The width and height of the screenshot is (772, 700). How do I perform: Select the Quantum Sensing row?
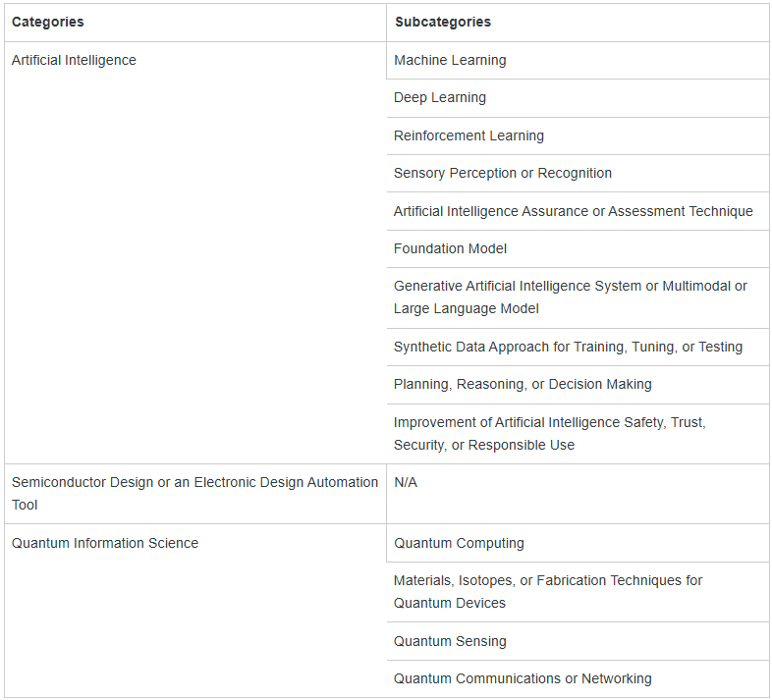tap(450, 641)
